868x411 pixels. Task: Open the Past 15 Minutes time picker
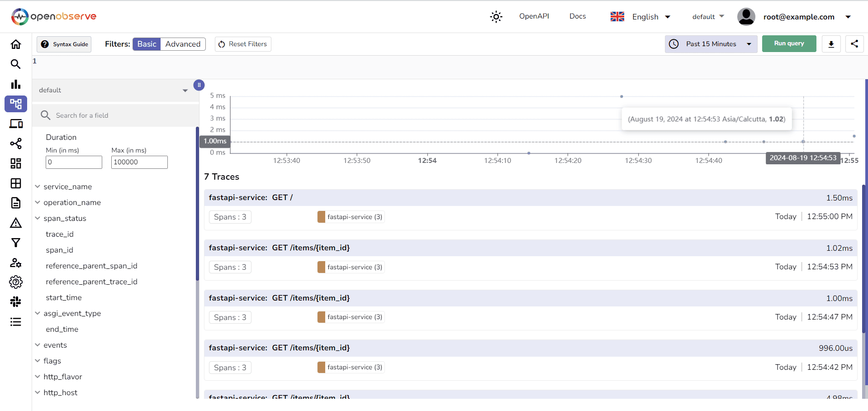tap(710, 44)
